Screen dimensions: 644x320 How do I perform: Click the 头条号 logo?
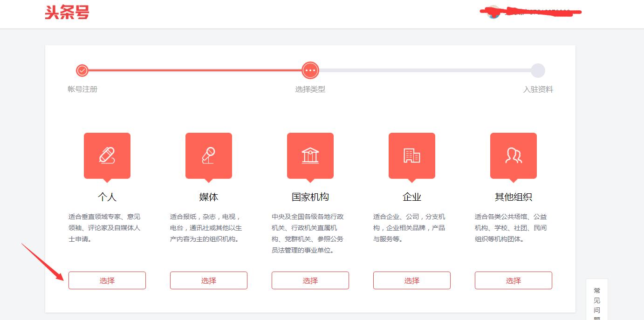67,13
